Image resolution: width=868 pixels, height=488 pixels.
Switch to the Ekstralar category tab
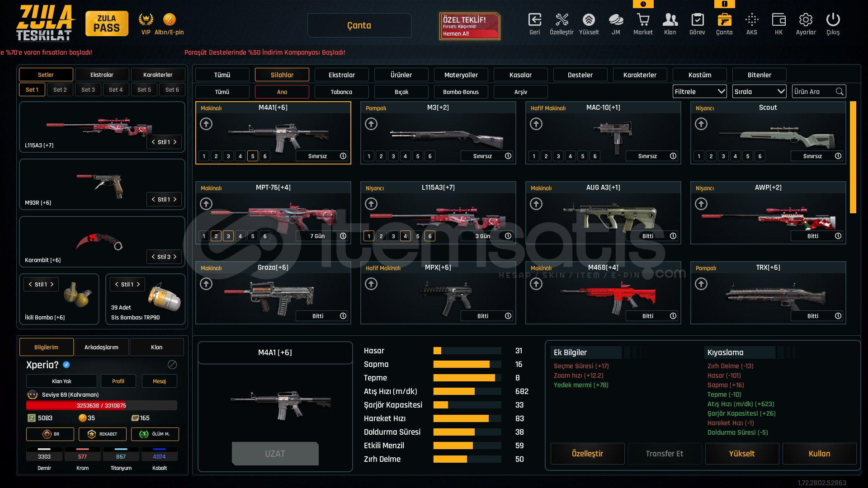click(342, 75)
